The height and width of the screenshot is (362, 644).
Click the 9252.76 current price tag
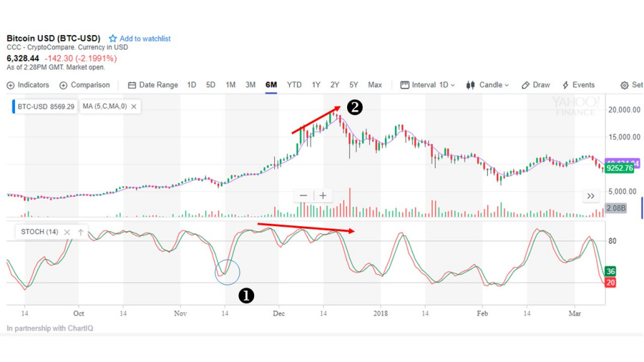tap(619, 168)
